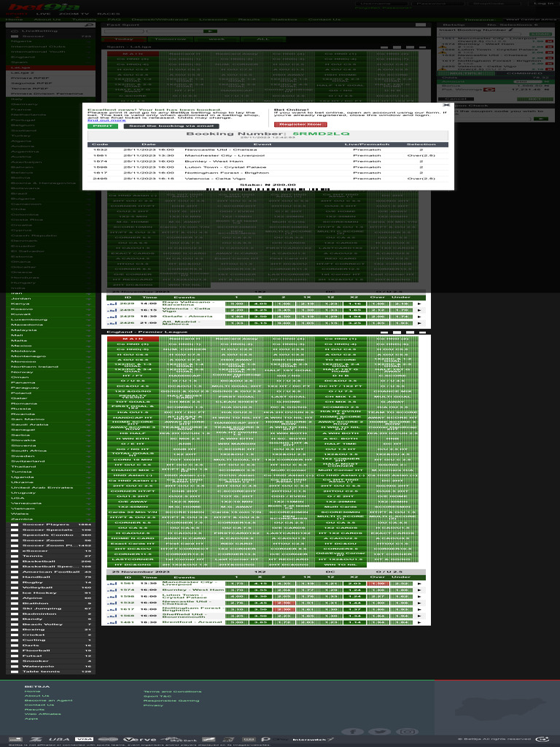Open the Snooker sport category
560x747 pixels.
50,661
